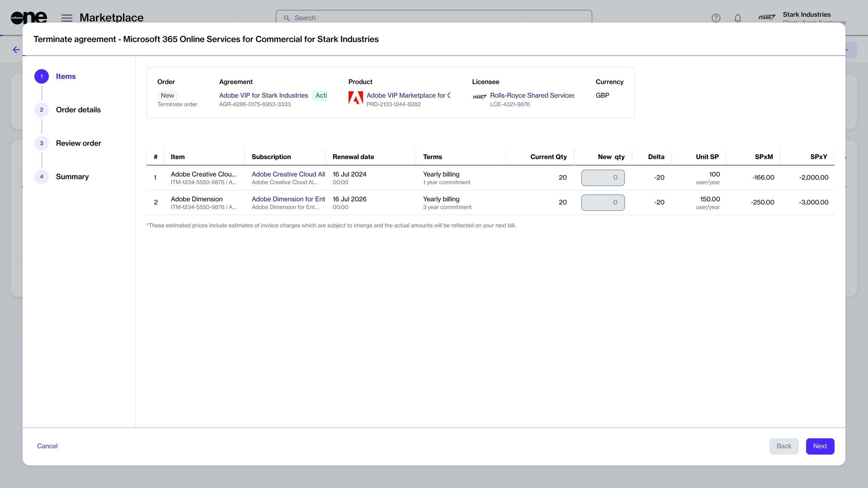Click the back arrow icon
Viewport: 868px width, 488px height.
[x=16, y=50]
